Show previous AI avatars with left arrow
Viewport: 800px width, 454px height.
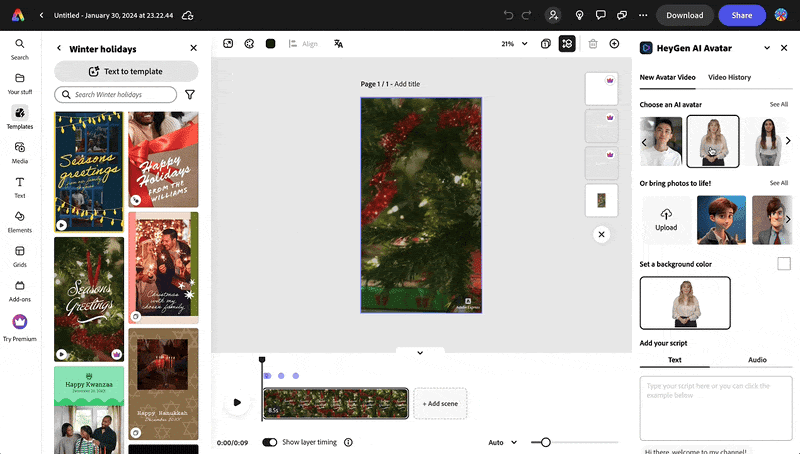point(644,142)
